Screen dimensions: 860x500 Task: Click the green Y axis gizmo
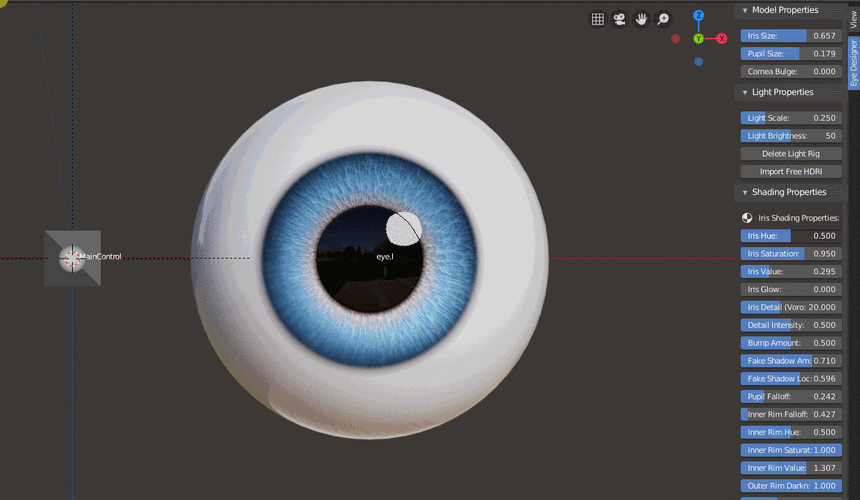pos(698,38)
